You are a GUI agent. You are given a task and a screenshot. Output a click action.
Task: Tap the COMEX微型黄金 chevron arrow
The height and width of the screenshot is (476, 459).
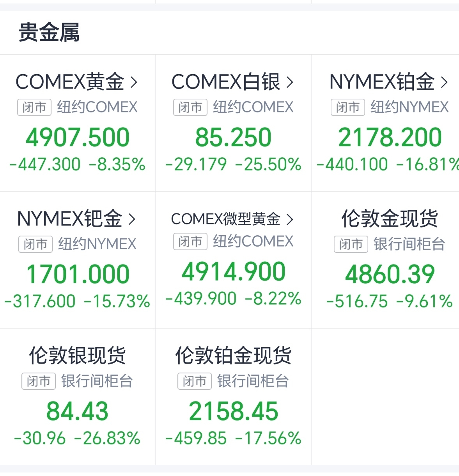pyautogui.click(x=290, y=220)
